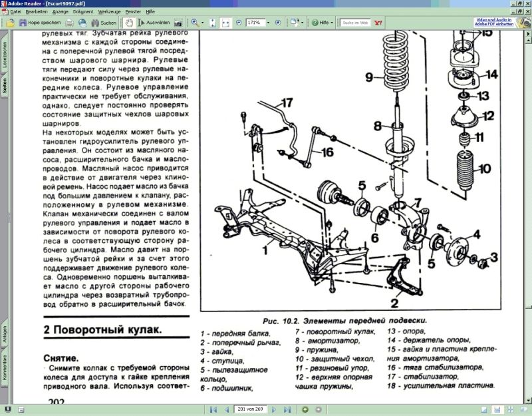532x416 pixels.
Task: Select continuous facing pages layout icon
Action: click(x=510, y=409)
